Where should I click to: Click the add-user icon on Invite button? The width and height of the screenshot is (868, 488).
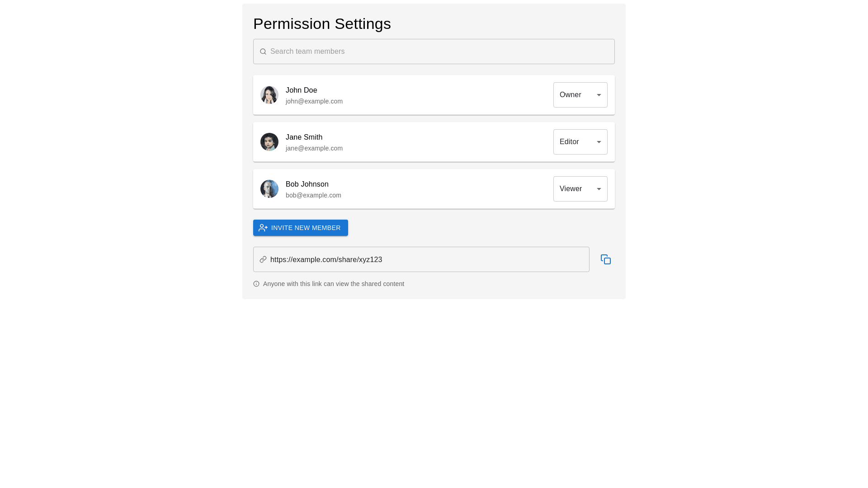pyautogui.click(x=263, y=228)
